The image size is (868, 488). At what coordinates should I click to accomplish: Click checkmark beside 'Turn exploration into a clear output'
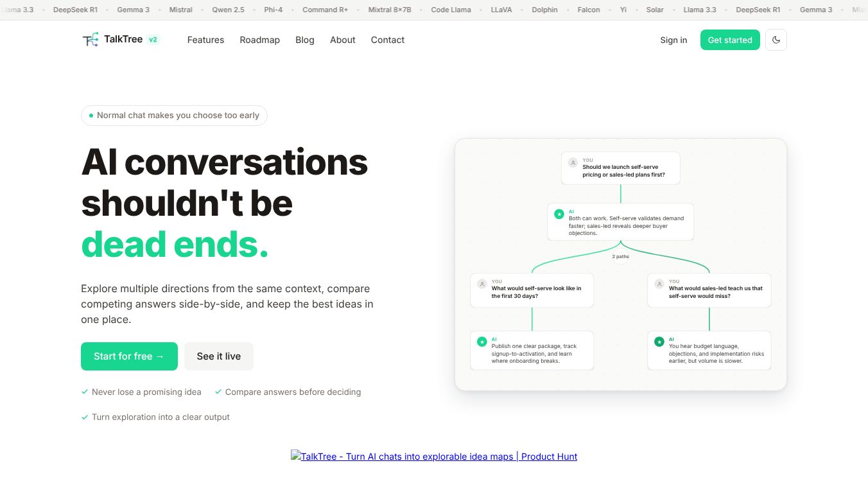point(85,417)
